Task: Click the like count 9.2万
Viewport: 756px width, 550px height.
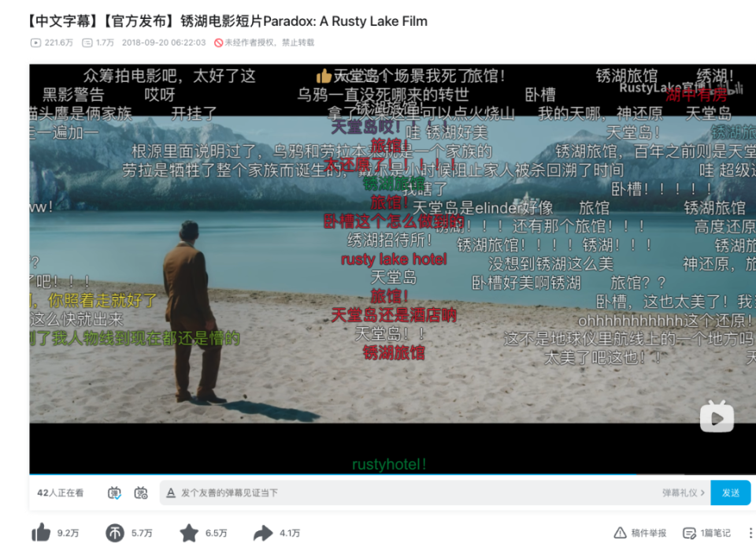Action: tap(68, 533)
